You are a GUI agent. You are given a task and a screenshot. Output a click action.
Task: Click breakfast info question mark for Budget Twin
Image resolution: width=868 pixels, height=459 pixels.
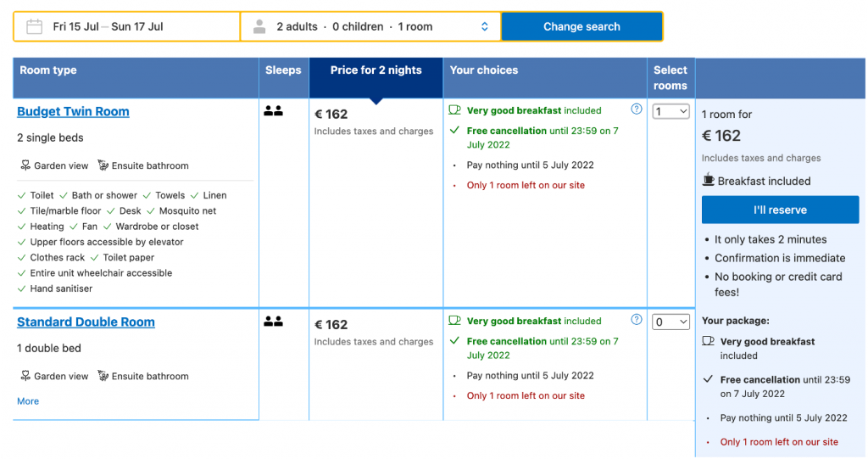point(637,109)
